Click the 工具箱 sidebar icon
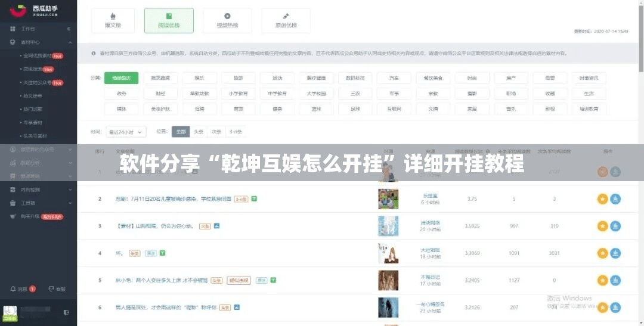Image resolution: width=644 pixels, height=326 pixels. tap(13, 203)
